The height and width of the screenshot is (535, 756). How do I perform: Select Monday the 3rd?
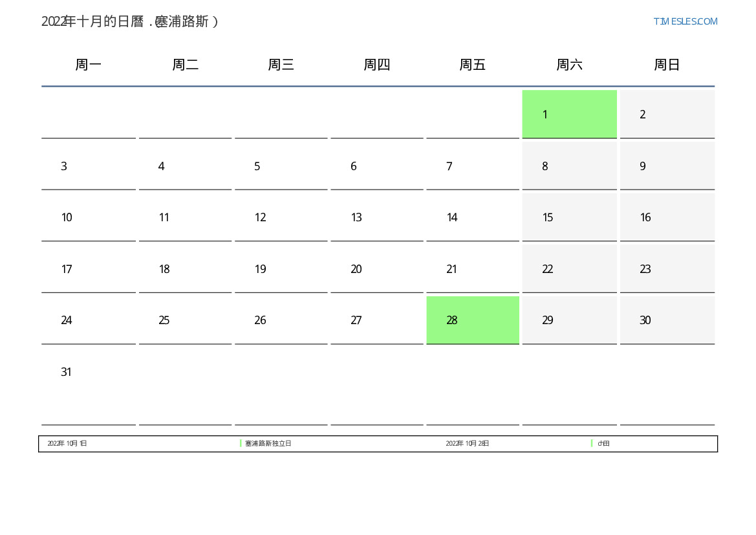[64, 166]
